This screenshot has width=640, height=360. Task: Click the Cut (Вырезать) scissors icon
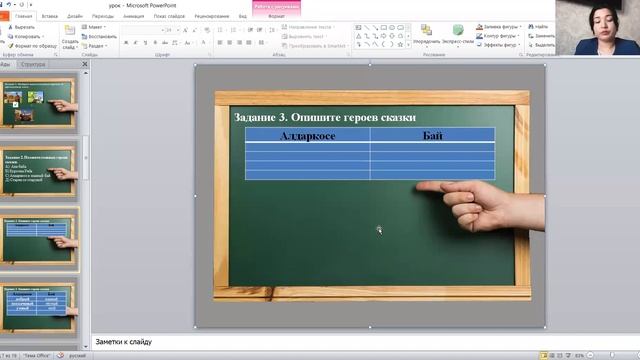click(x=11, y=27)
